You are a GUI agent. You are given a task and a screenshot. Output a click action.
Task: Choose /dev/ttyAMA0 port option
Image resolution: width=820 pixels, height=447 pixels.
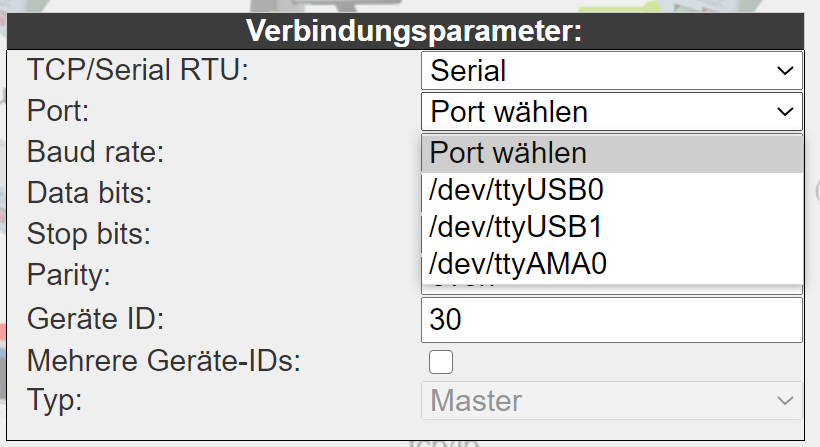coord(612,263)
